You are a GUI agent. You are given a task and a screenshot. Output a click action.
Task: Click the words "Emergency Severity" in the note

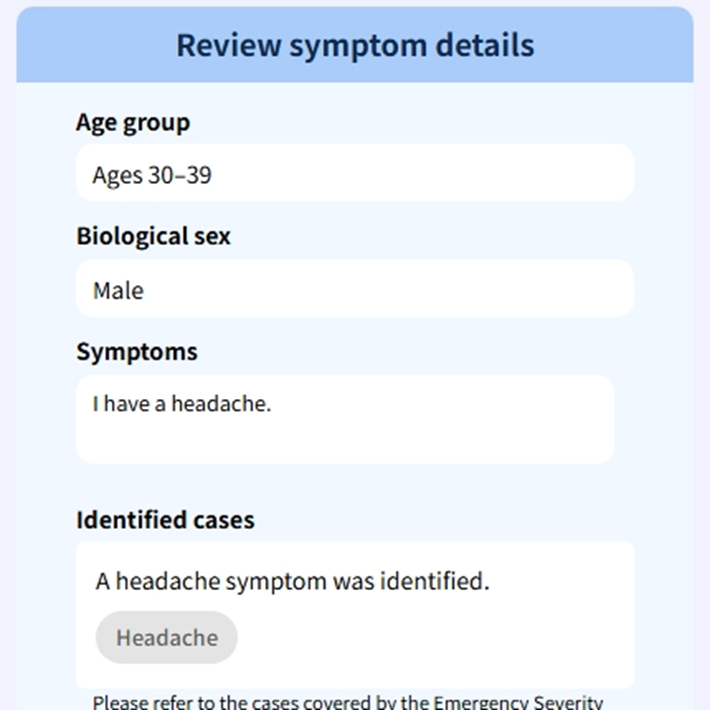click(518, 701)
